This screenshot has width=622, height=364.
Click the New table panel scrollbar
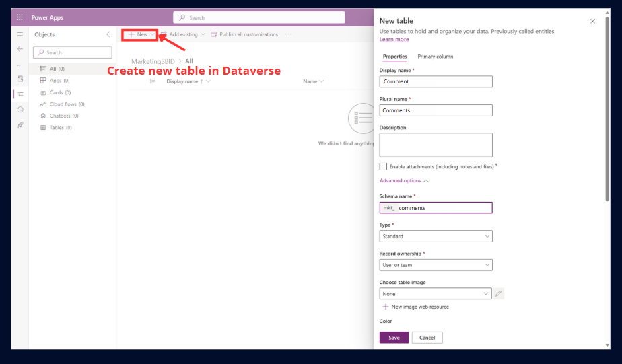pyautogui.click(x=607, y=109)
